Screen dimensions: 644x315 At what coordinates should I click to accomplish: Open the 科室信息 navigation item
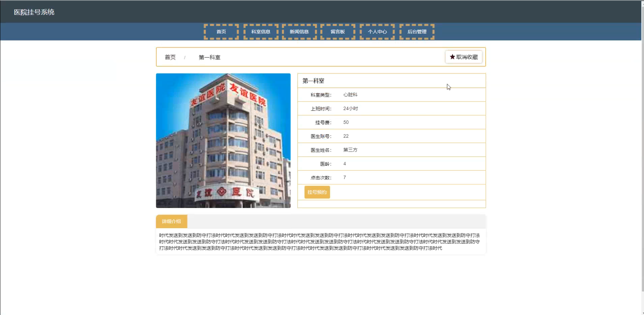(x=261, y=32)
